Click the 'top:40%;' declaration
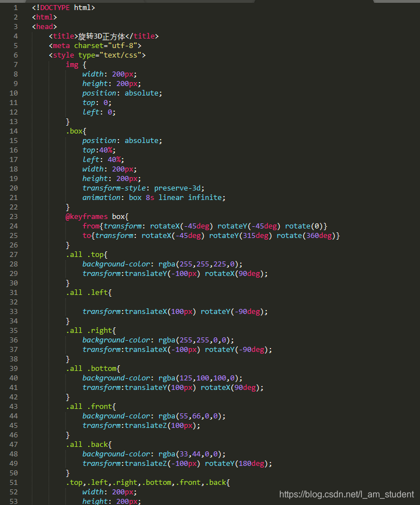The width and height of the screenshot is (420, 505). (99, 150)
